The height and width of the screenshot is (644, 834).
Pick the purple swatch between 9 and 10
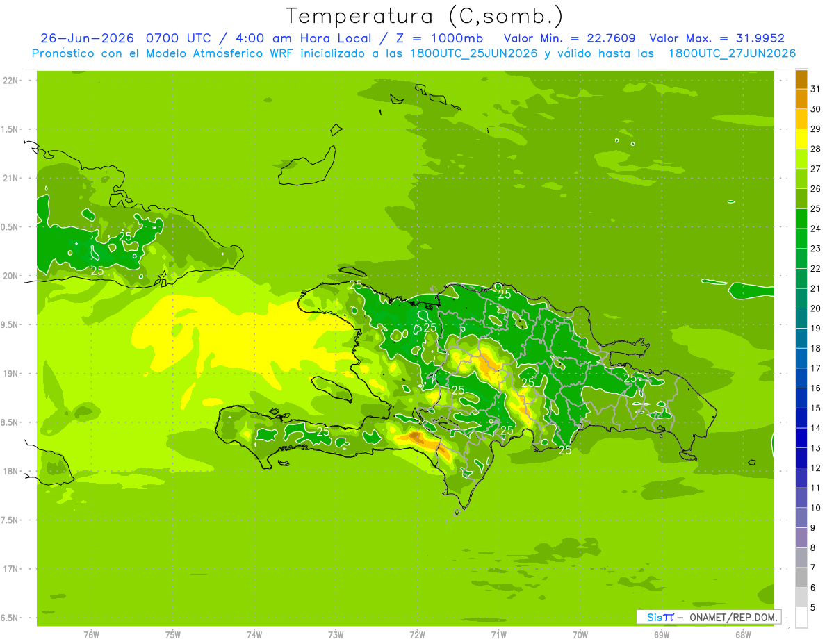point(801,518)
